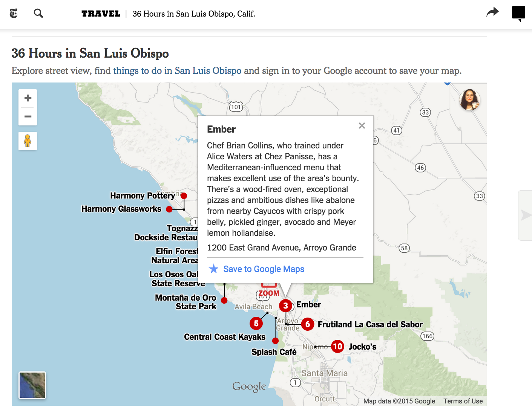Select map marker number 10 Jocko's
The image size is (532, 414).
point(337,346)
